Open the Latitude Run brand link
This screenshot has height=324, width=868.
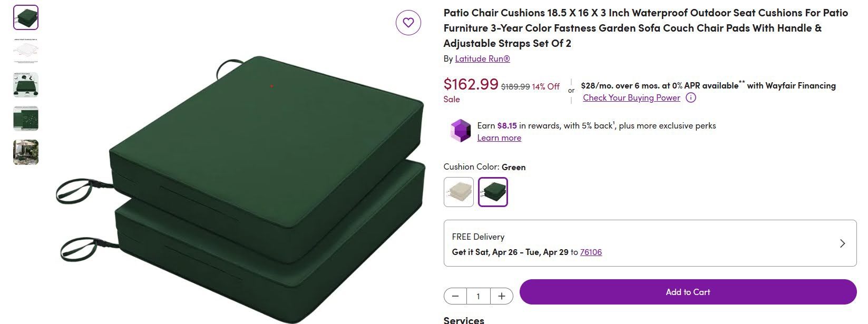482,58
